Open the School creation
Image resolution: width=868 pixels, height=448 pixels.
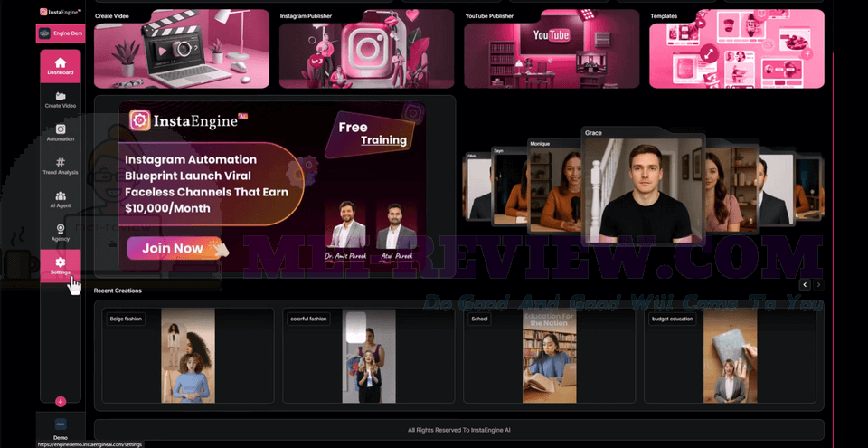point(549,356)
